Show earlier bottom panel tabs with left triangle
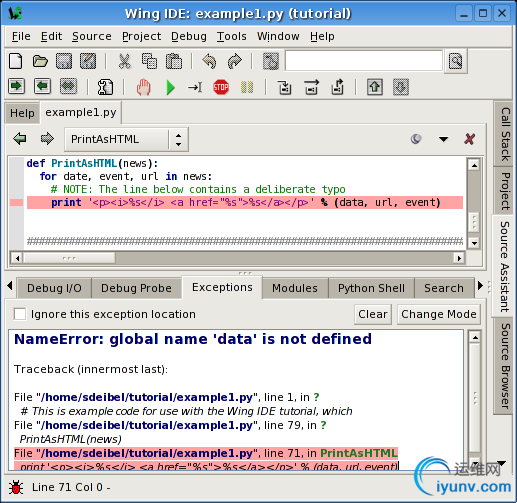517x503 pixels. tap(10, 286)
